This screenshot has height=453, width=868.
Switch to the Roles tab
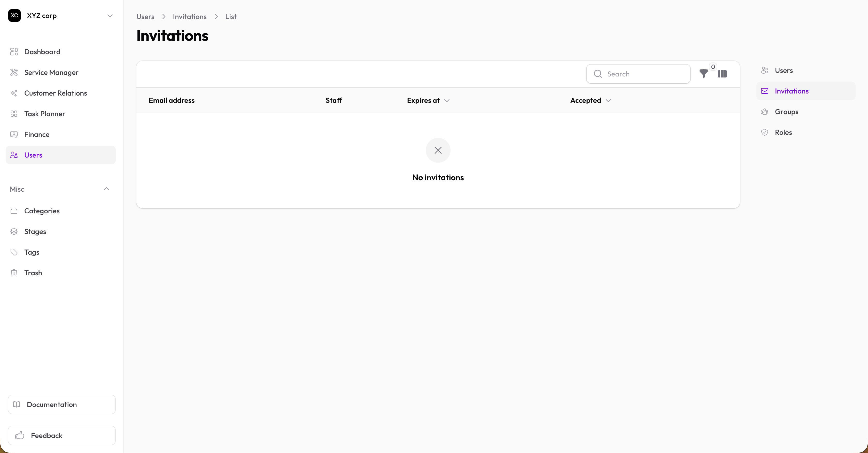806,132
